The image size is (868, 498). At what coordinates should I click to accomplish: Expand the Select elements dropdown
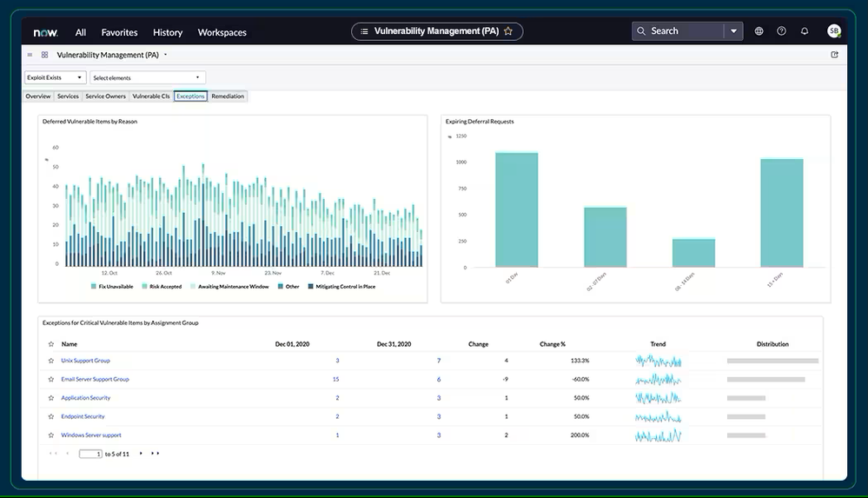click(147, 77)
